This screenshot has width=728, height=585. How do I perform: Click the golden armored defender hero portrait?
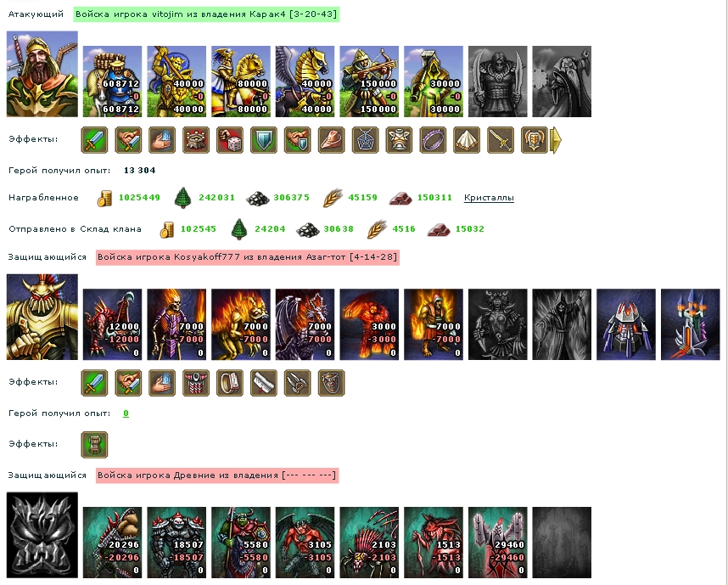tap(42, 317)
